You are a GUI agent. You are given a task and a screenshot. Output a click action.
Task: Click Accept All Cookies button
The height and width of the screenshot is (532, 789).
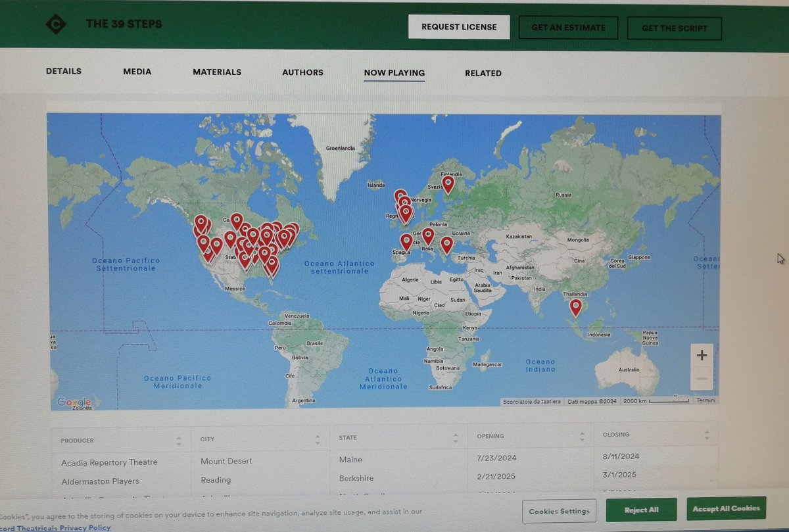(726, 508)
